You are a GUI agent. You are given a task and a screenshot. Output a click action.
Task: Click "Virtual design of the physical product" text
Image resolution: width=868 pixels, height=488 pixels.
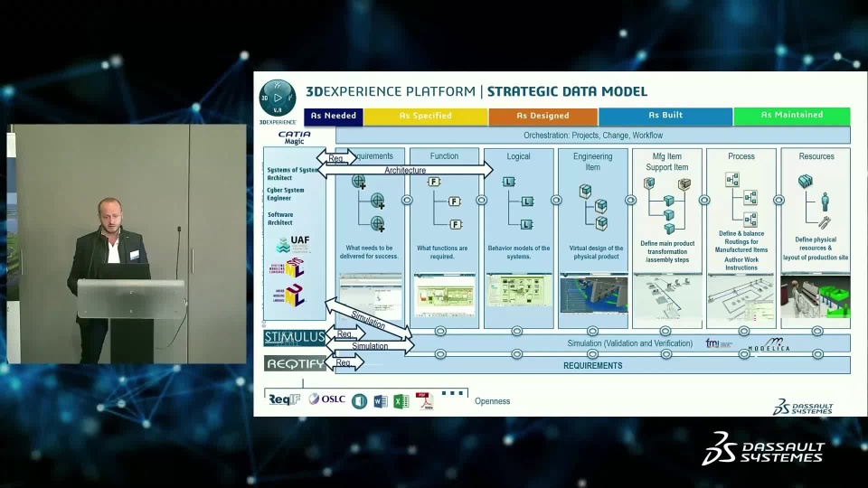596,252
